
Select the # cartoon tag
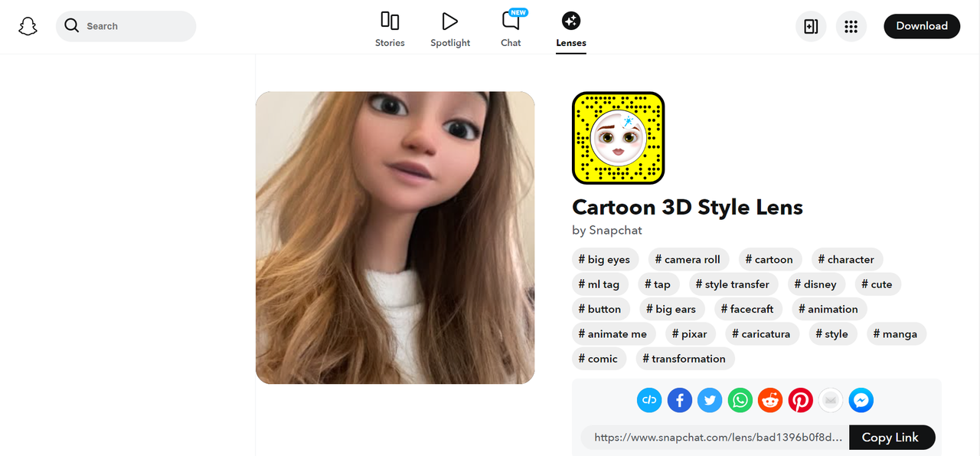point(769,259)
